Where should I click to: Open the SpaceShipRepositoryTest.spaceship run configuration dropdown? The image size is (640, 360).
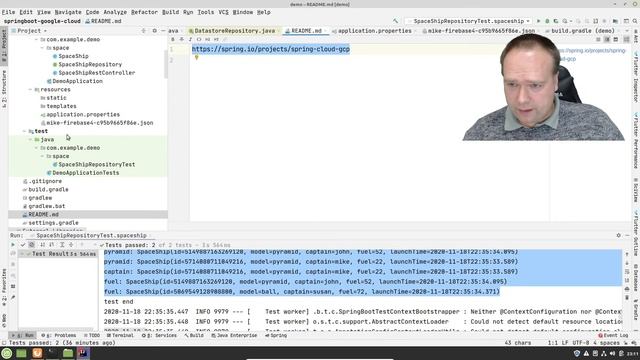469,21
